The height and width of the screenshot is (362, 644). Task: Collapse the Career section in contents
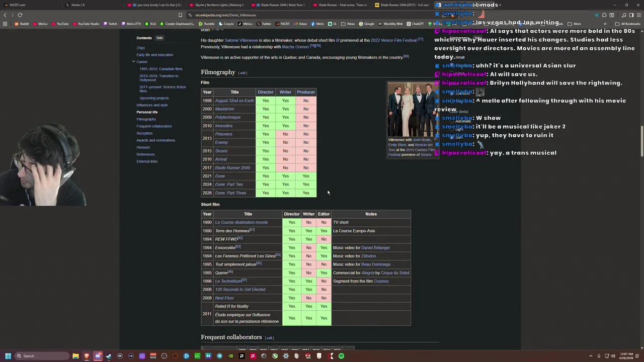tap(133, 62)
